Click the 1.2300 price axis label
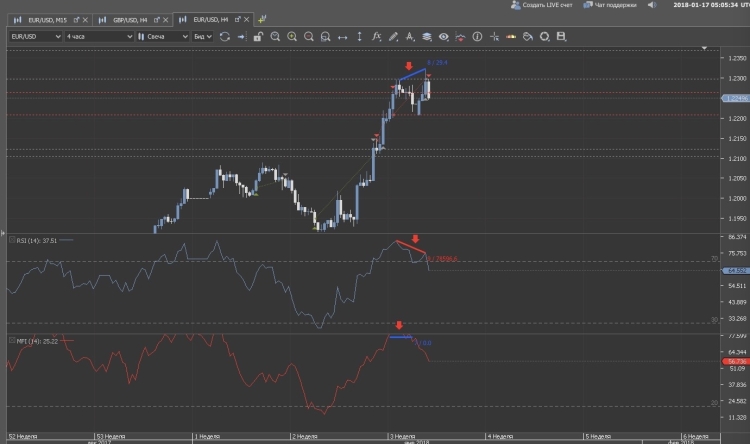The image size is (750, 444). [737, 78]
